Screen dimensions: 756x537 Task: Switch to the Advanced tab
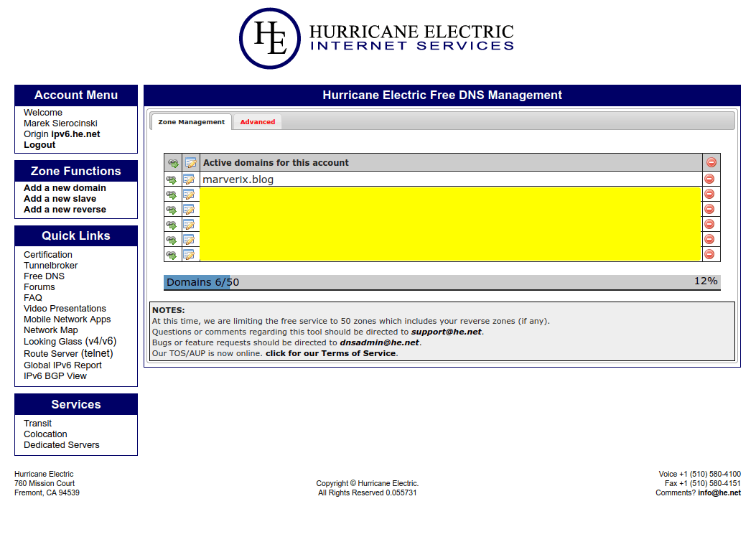258,122
